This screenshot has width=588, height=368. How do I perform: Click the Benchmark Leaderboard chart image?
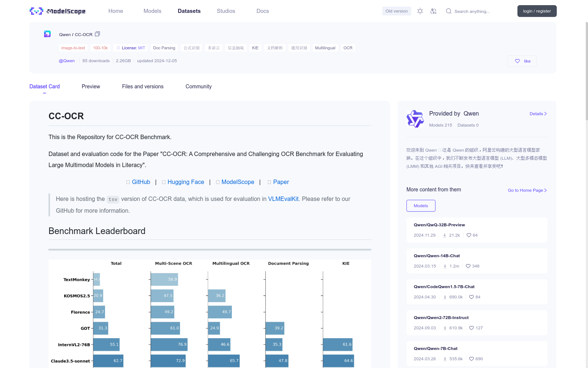point(210,314)
